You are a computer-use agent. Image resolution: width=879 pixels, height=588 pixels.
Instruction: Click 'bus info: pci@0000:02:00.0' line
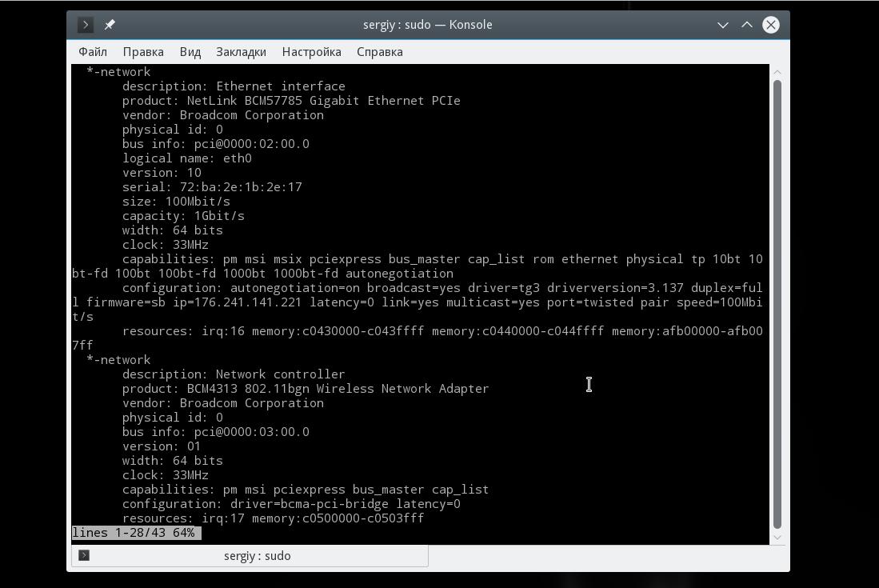(216, 144)
